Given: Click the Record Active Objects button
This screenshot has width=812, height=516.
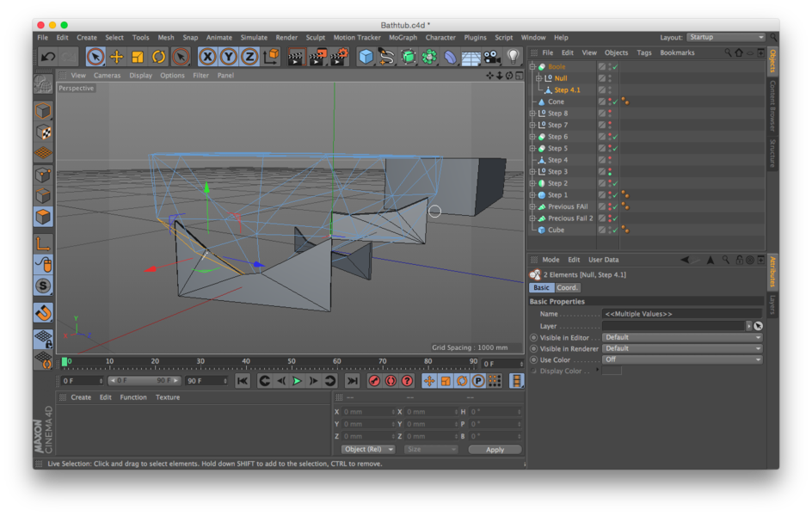Looking at the screenshot, I should tap(374, 381).
